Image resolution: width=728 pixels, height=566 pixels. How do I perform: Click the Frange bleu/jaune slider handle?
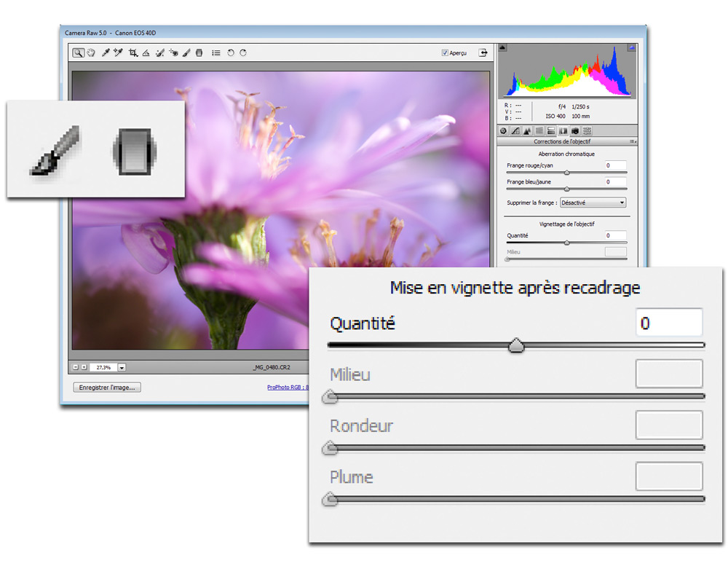click(566, 189)
